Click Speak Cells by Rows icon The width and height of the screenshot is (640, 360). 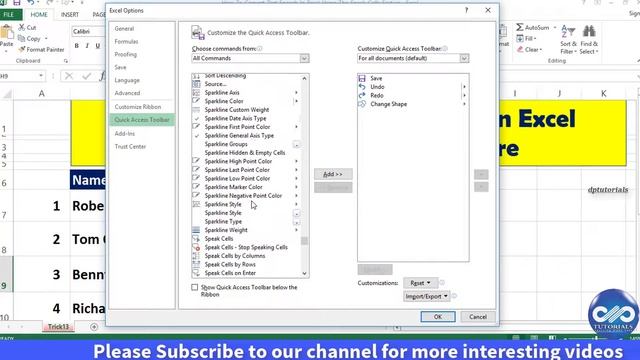196,264
